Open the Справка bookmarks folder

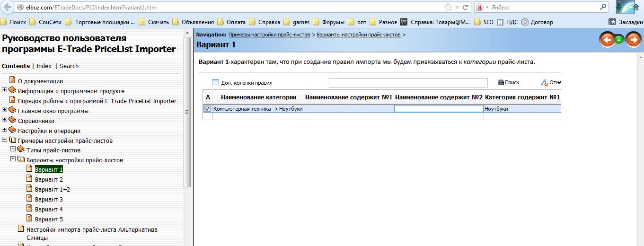click(x=265, y=22)
